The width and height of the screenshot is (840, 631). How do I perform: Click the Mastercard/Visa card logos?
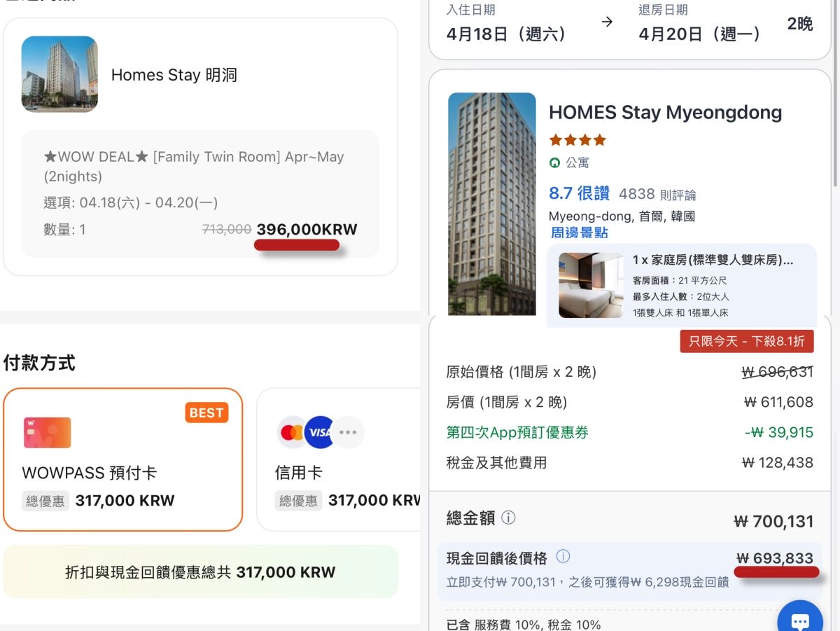click(x=321, y=432)
